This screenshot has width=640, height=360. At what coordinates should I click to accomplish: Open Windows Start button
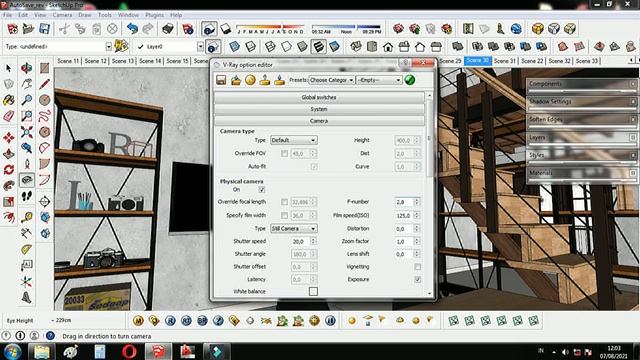[13, 351]
